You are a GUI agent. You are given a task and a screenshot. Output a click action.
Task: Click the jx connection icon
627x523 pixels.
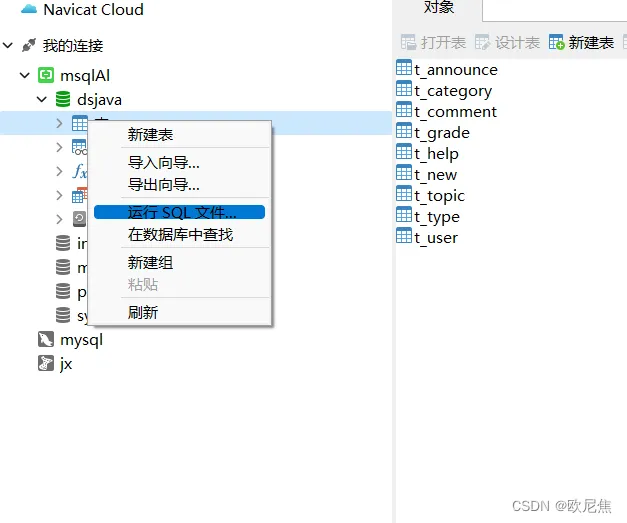pos(46,363)
